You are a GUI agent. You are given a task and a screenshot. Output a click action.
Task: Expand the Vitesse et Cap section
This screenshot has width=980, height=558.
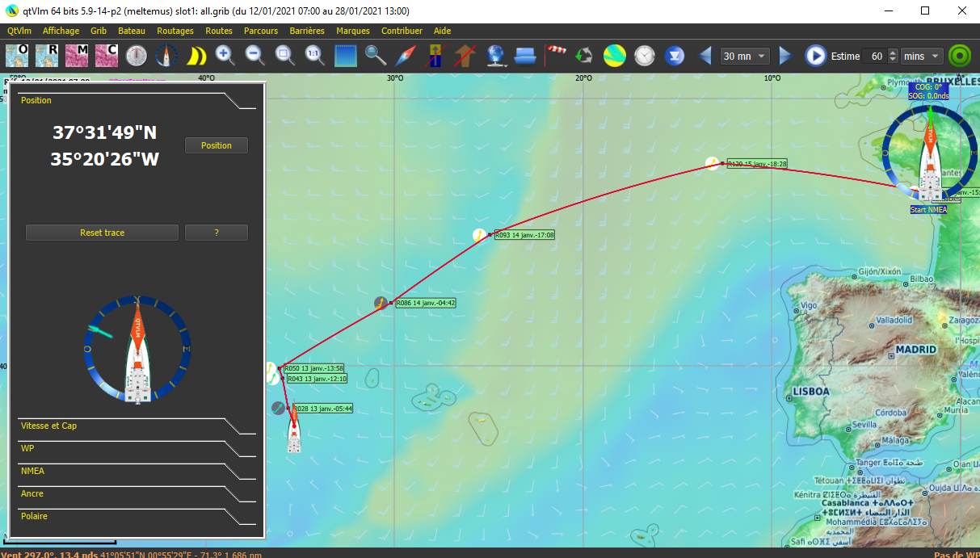coord(49,426)
